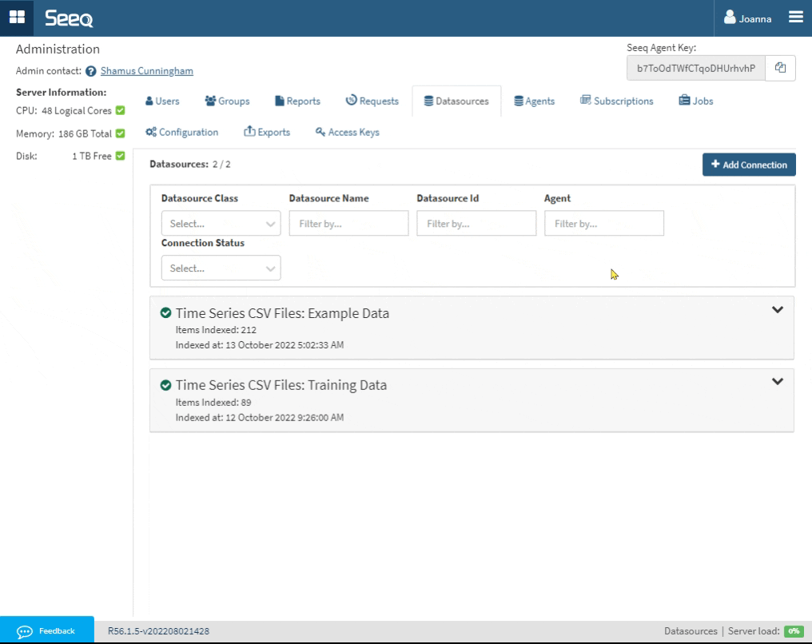Select the Groups icon in the admin tabs
This screenshot has height=644, width=812.
pyautogui.click(x=209, y=101)
